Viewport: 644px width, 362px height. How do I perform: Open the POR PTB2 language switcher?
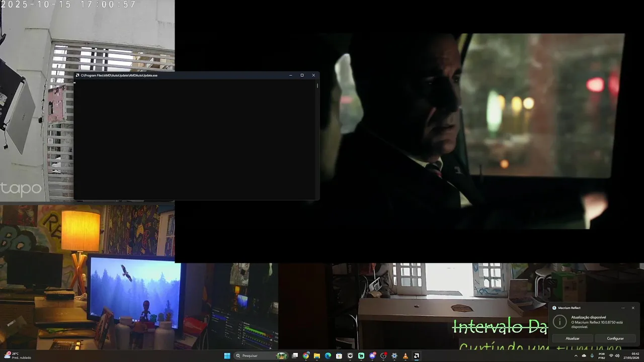pos(602,356)
